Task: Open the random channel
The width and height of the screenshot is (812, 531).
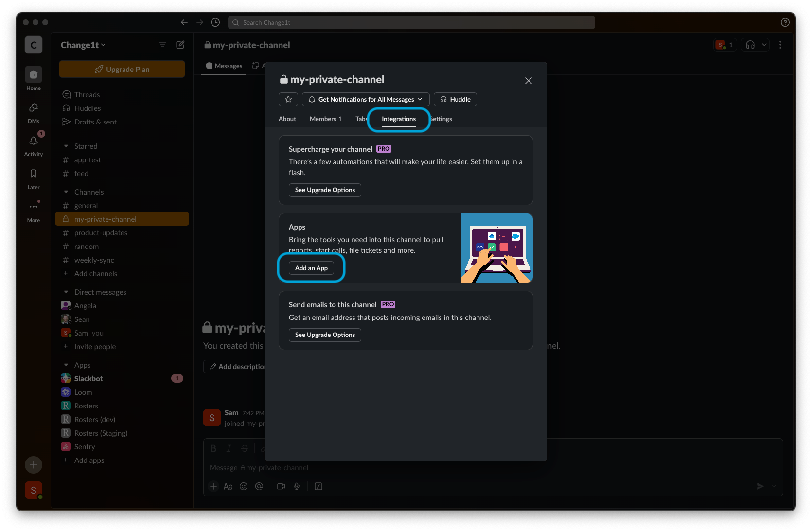Action: [x=122, y=246]
